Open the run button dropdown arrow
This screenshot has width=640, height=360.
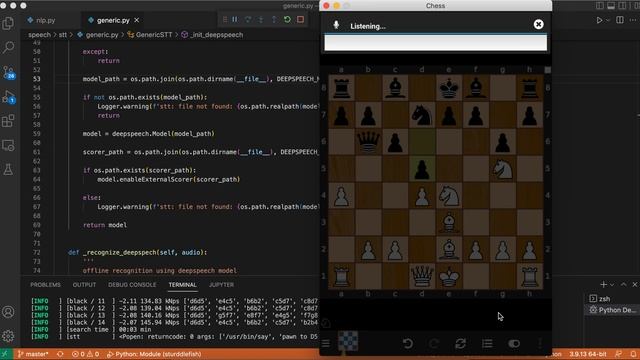click(608, 20)
